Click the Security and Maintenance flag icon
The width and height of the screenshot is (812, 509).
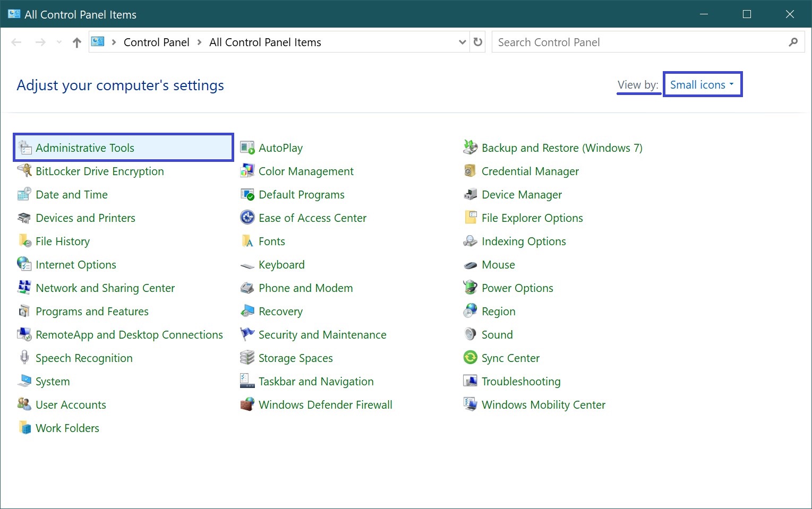tap(247, 334)
